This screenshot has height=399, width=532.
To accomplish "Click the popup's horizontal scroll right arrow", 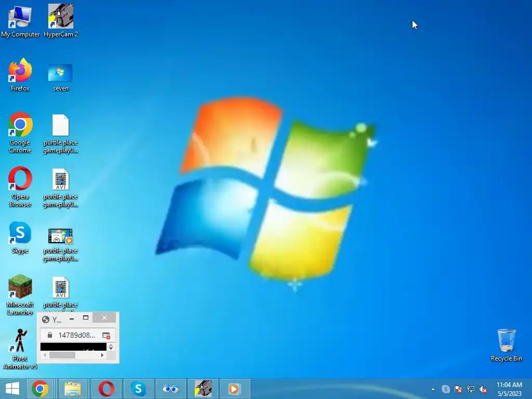I will tap(102, 355).
